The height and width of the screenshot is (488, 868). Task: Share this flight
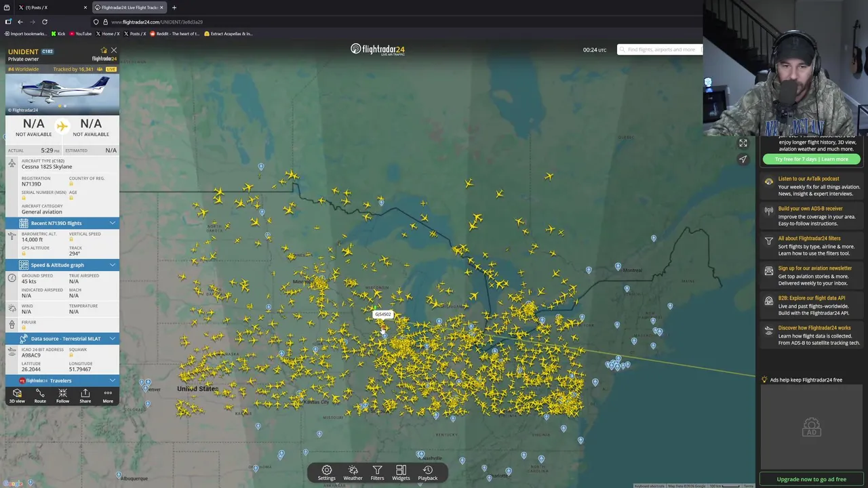(x=85, y=396)
